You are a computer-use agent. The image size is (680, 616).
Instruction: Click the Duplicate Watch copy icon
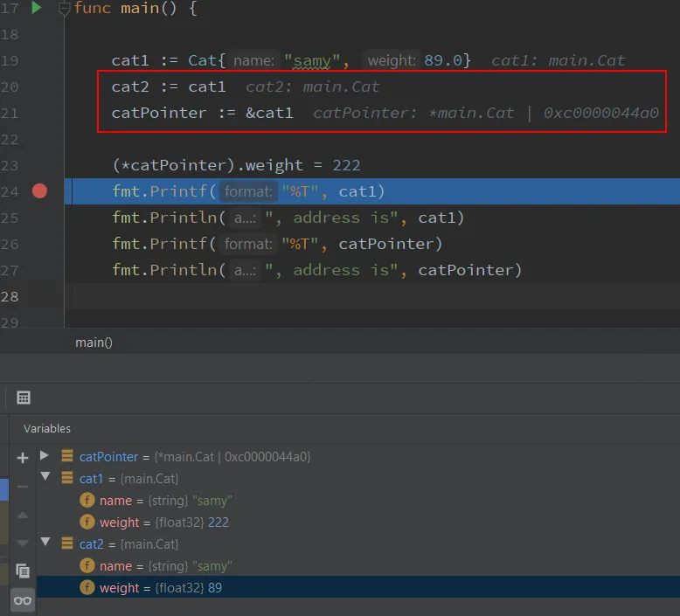(x=23, y=571)
